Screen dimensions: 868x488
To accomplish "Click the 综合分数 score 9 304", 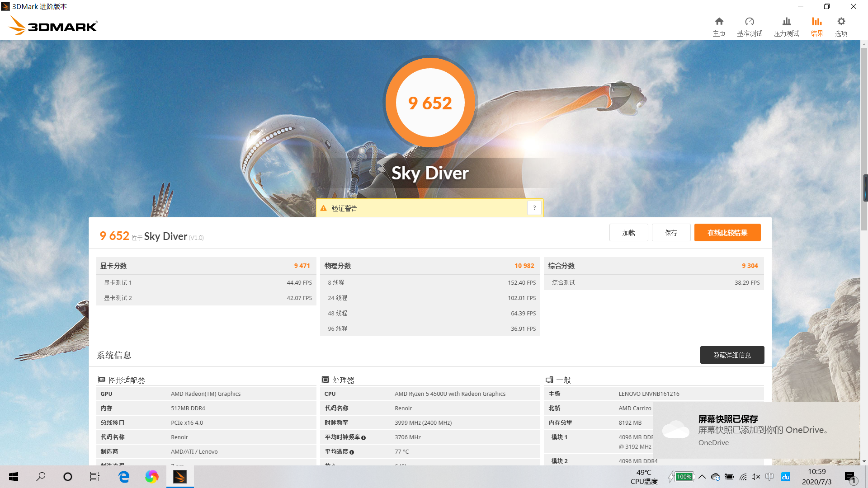I will [x=750, y=266].
